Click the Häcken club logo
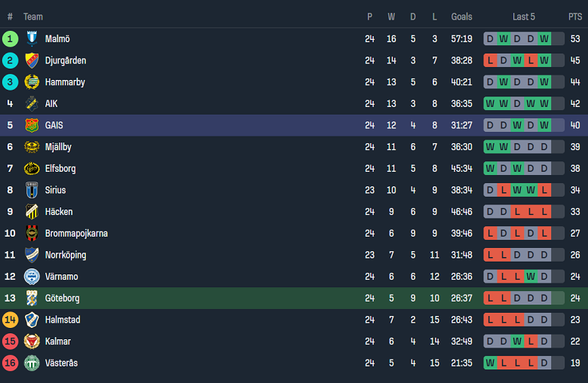 (x=32, y=212)
